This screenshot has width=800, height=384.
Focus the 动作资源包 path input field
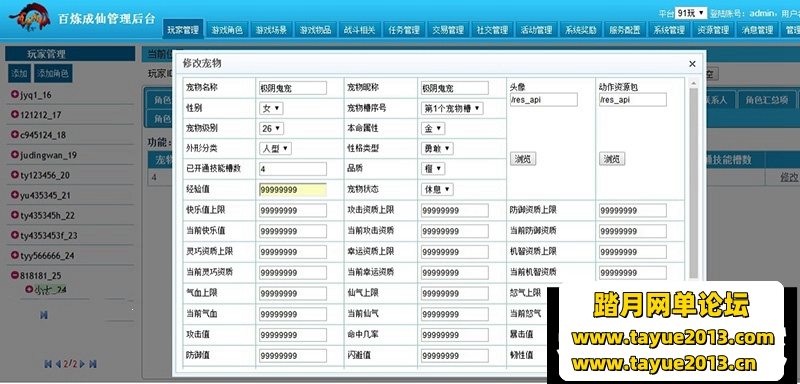633,99
